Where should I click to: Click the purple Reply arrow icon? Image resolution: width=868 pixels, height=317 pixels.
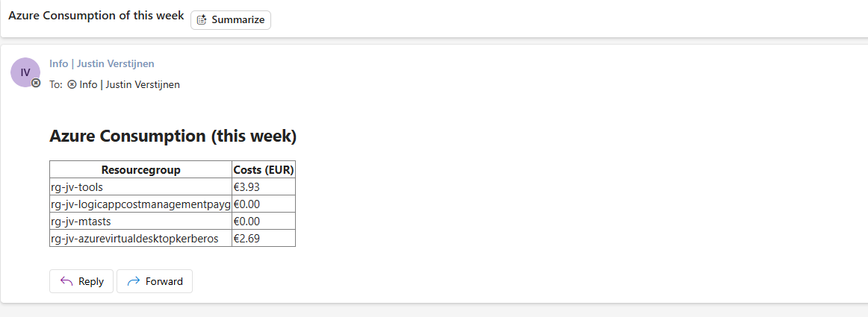point(66,282)
